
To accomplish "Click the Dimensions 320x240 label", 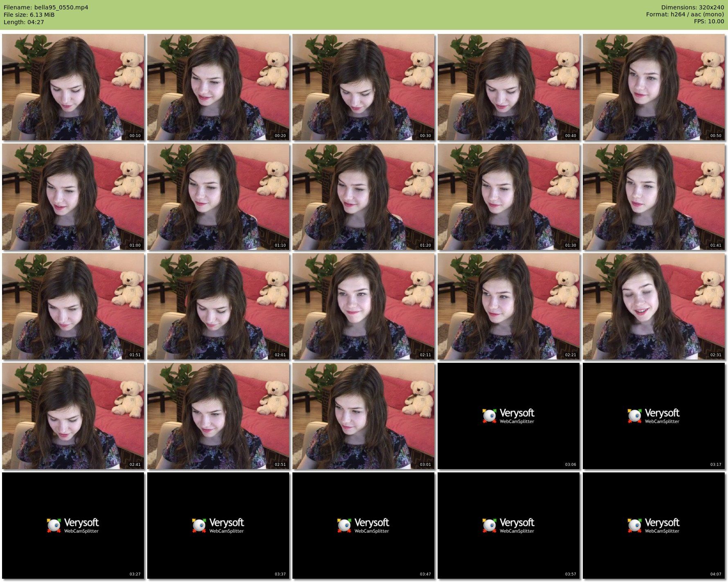I will click(692, 7).
